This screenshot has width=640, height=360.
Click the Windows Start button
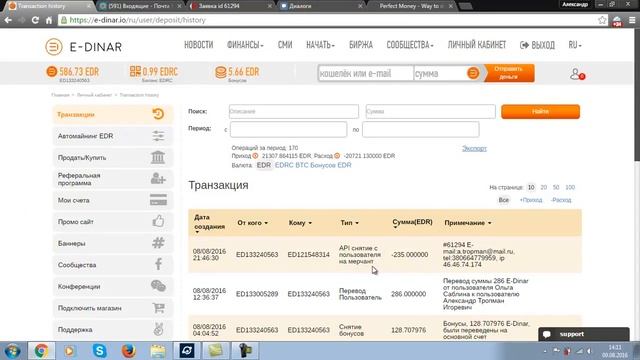point(12,351)
